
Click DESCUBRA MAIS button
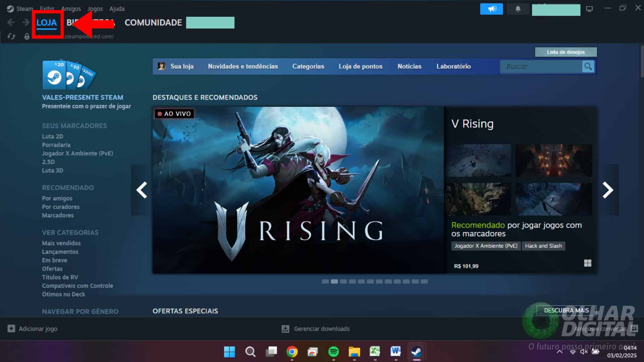(567, 310)
